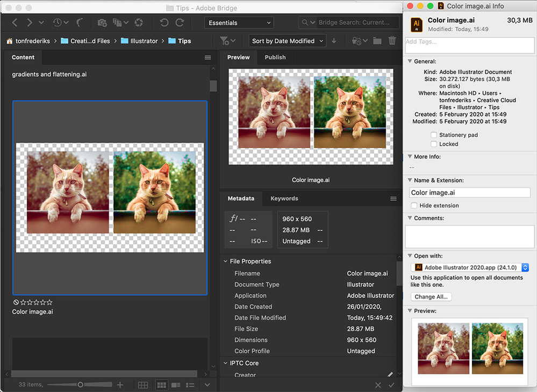Click the delete trash can icon
The height and width of the screenshot is (392, 537).
point(392,41)
